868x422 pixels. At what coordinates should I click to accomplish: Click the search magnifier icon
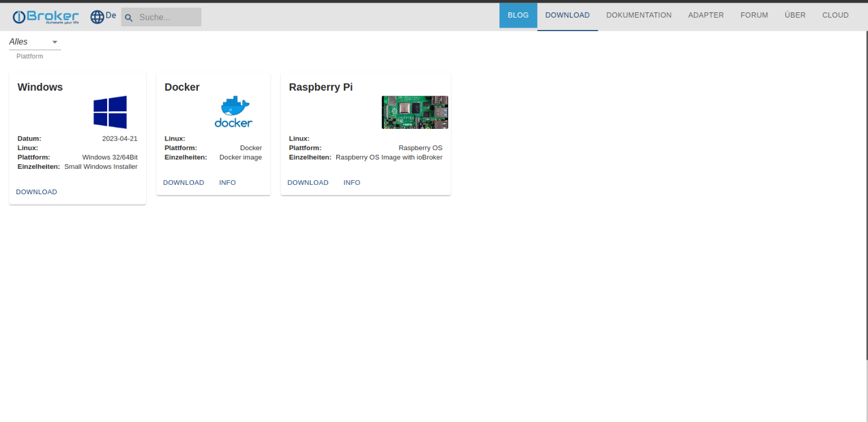[129, 18]
